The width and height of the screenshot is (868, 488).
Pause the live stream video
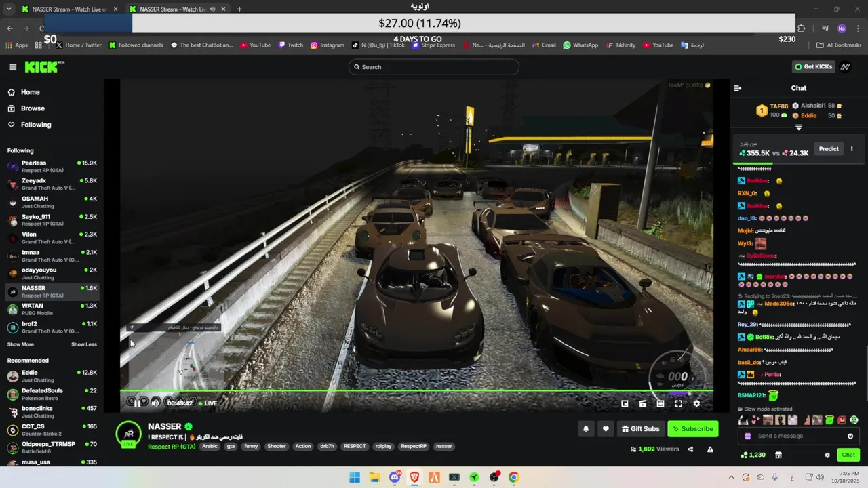pos(137,403)
